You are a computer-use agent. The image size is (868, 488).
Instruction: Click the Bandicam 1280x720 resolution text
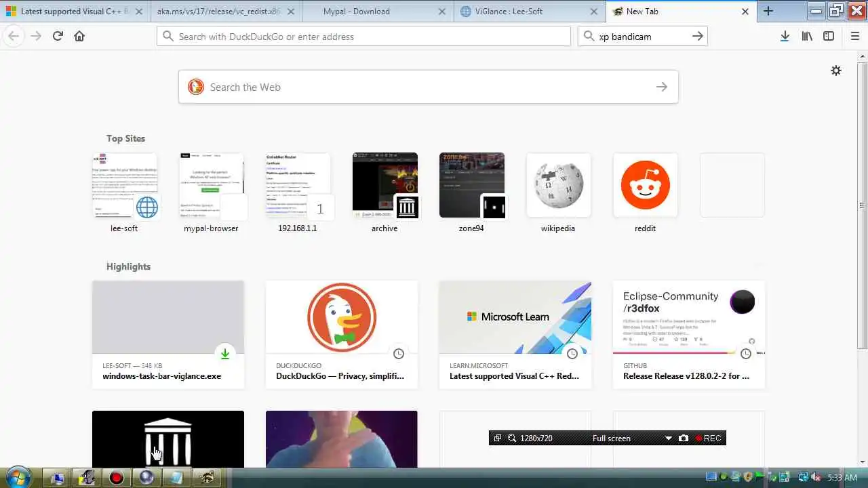click(536, 439)
